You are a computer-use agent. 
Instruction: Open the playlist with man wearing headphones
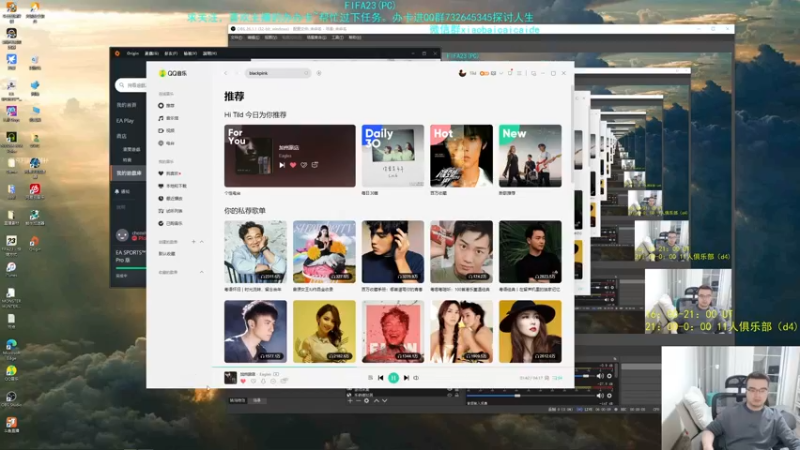pos(393,252)
